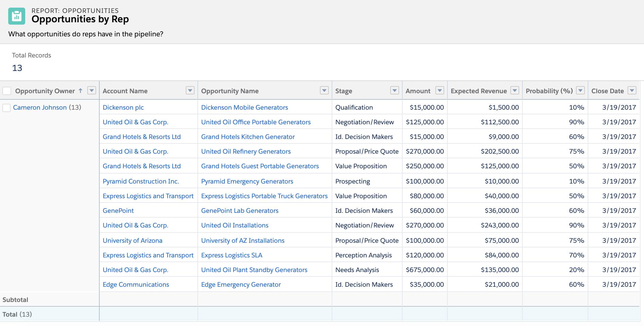The height and width of the screenshot is (326, 644).
Task: Open University of Arizona account link
Action: click(x=132, y=240)
